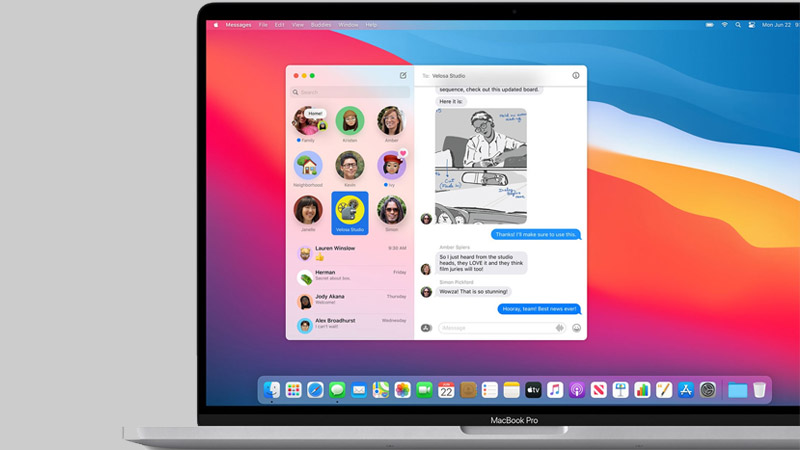
Task: Open the Herman conversation row
Action: [351, 277]
